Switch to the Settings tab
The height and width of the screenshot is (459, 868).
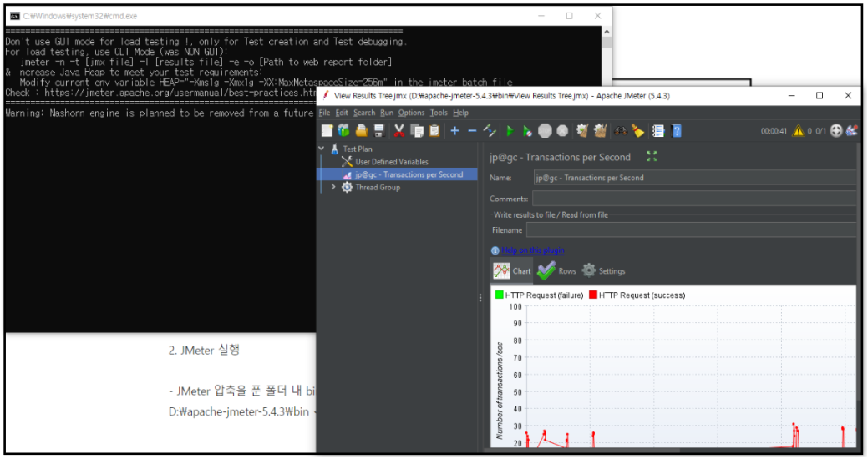(x=603, y=271)
